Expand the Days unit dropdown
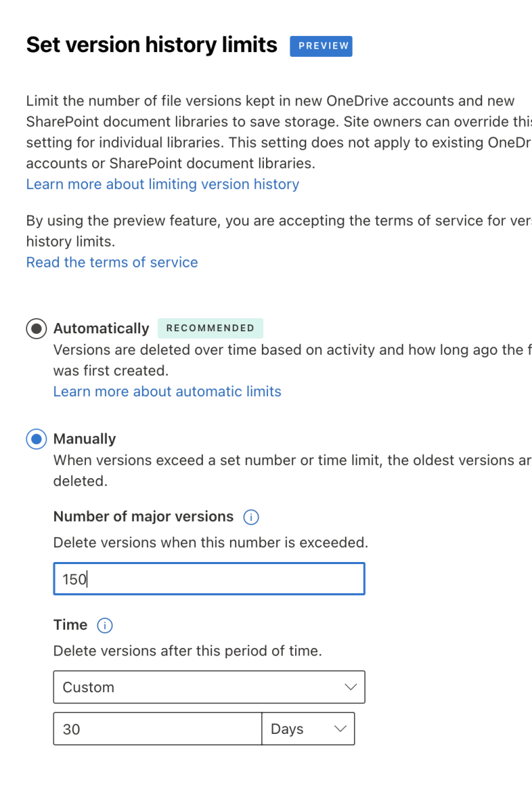This screenshot has height=799, width=532. tap(308, 729)
